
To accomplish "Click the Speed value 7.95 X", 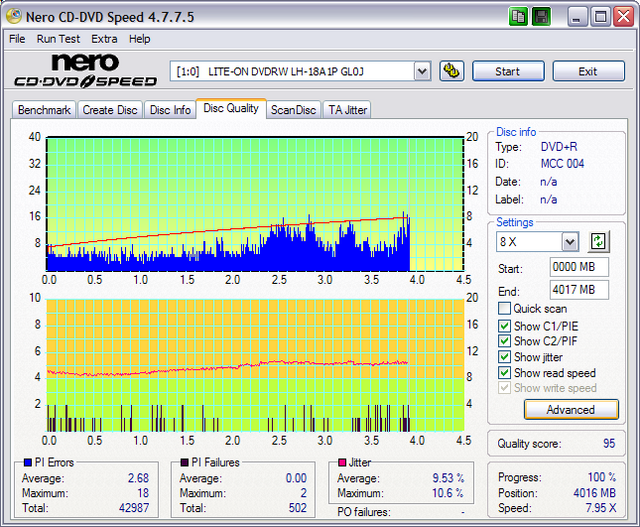I will click(x=601, y=508).
